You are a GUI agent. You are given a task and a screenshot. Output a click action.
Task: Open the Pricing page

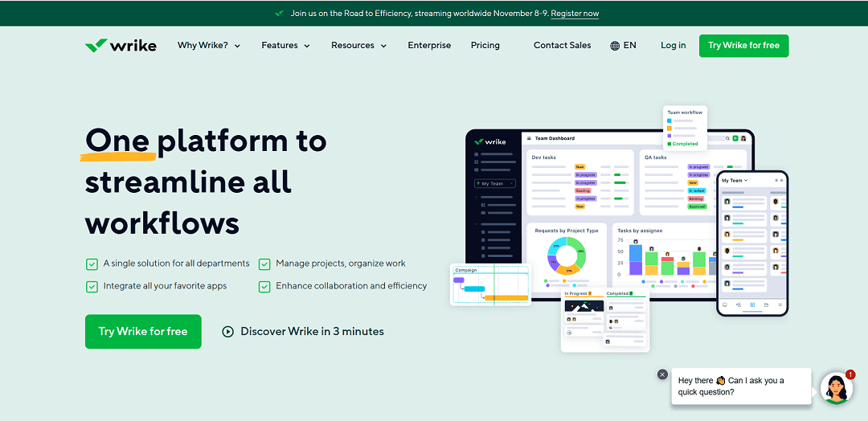click(485, 45)
